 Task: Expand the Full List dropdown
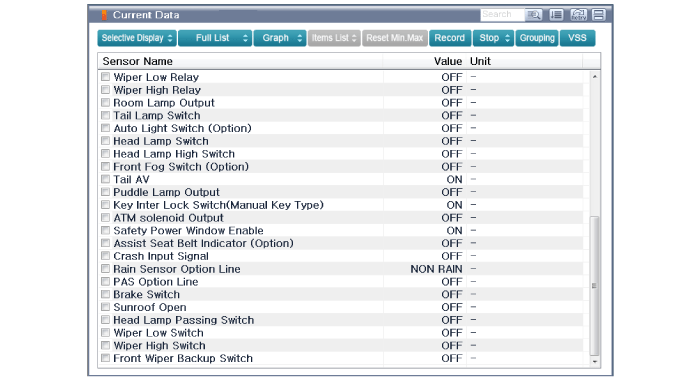pos(215,38)
